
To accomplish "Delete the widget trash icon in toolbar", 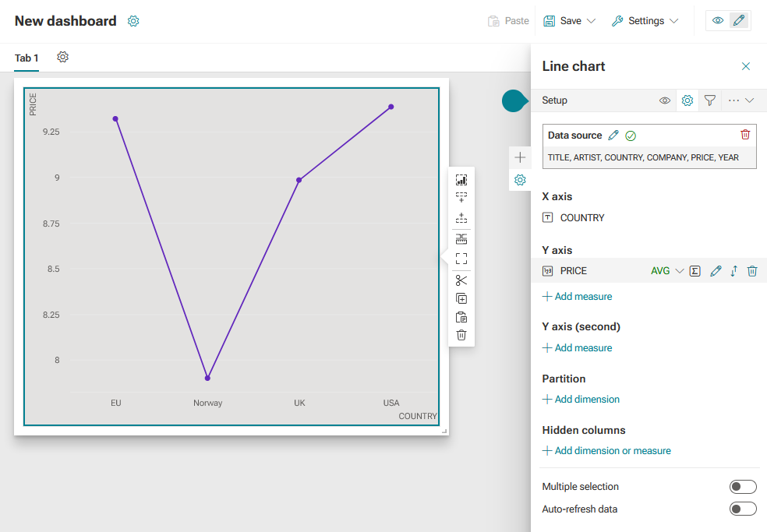I will 461,335.
